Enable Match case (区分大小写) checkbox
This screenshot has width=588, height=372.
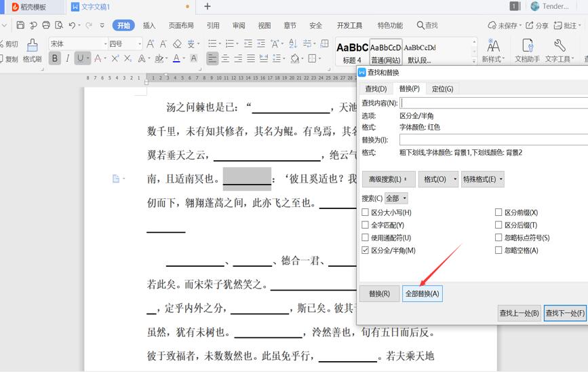[365, 212]
